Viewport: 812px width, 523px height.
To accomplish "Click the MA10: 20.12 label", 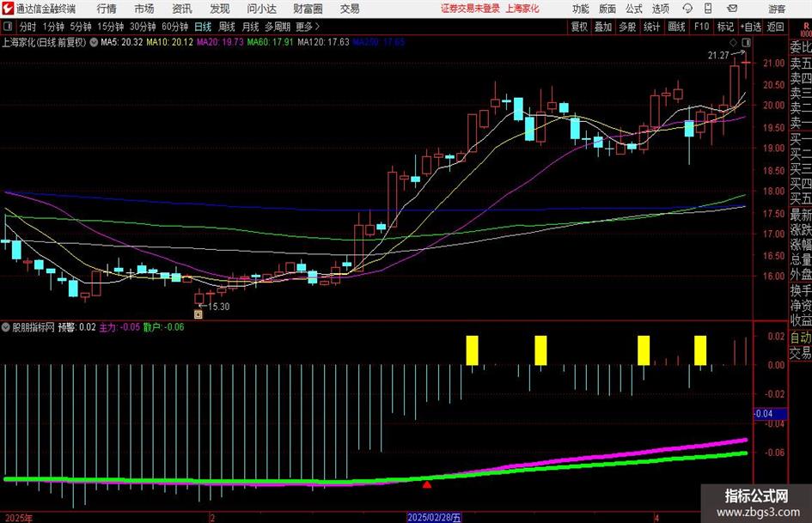I will [x=170, y=42].
